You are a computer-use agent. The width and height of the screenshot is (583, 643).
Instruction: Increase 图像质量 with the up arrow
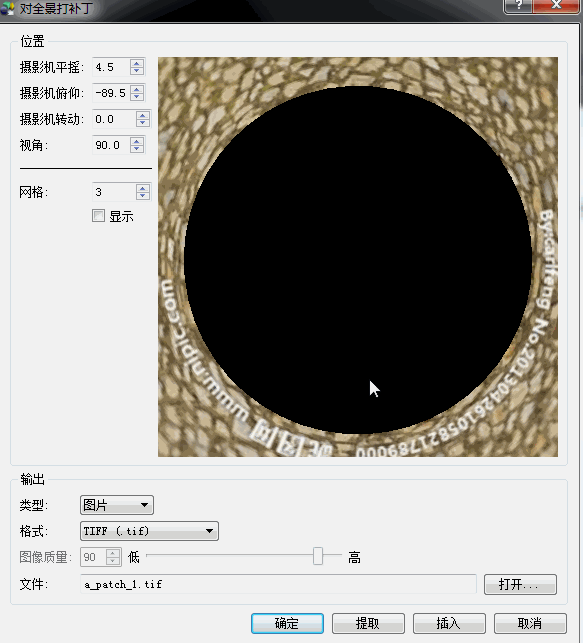pos(113,553)
